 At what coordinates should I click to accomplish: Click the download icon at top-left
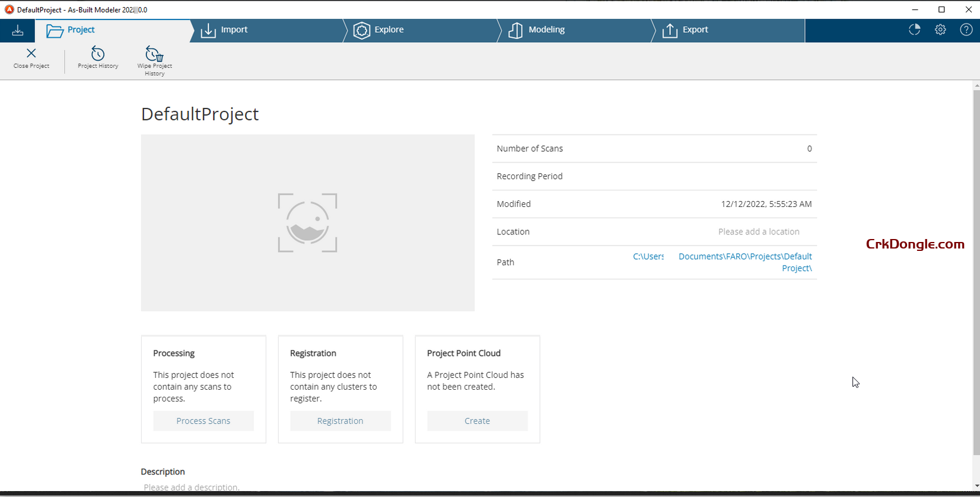click(18, 30)
